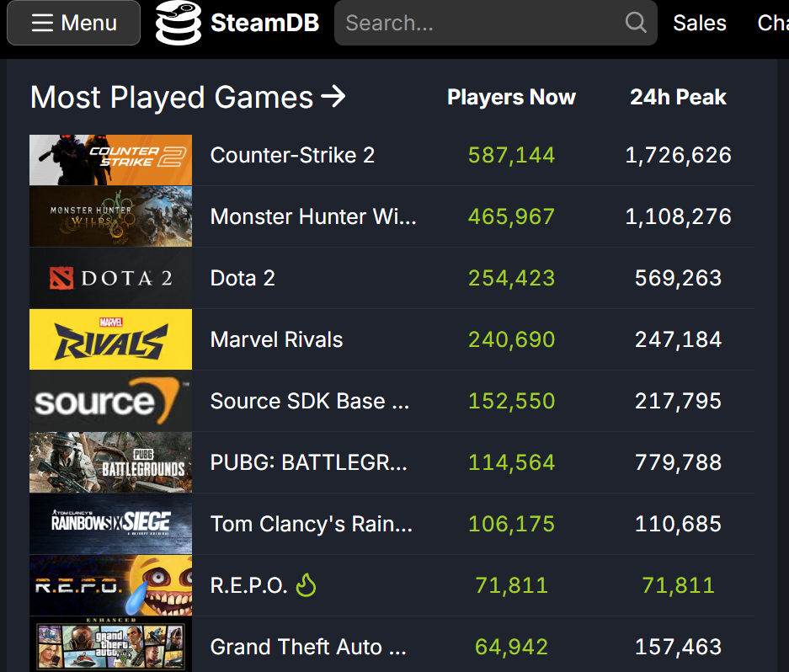Click the arrow next to Most Played Games

coord(333,96)
